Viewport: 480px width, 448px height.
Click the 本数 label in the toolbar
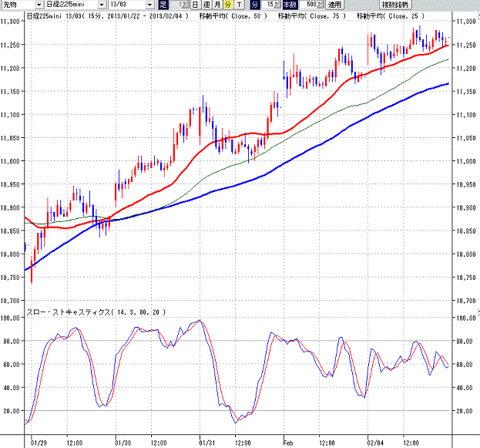point(290,5)
